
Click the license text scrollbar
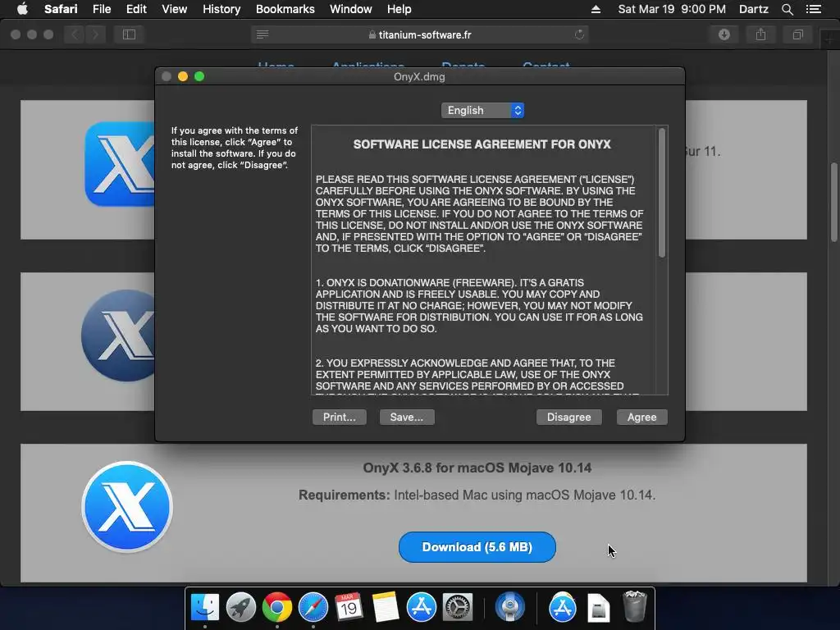click(x=662, y=193)
